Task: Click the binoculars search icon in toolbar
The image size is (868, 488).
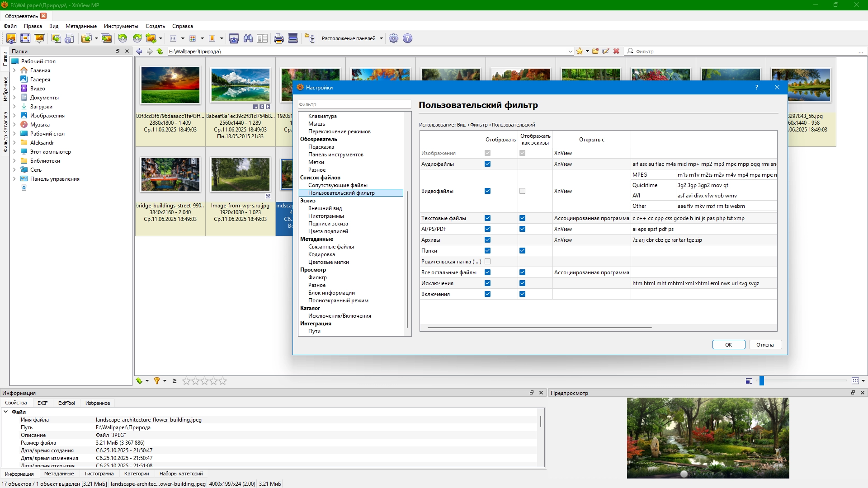Action: (x=248, y=38)
